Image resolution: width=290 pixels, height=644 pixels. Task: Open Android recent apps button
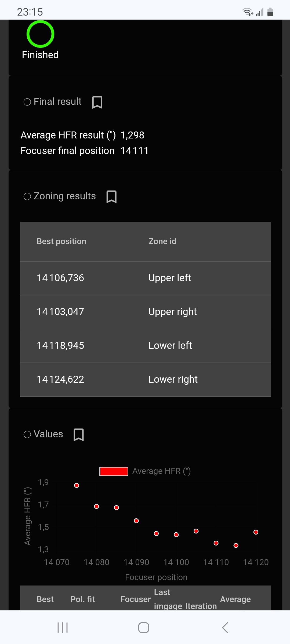[x=63, y=628]
